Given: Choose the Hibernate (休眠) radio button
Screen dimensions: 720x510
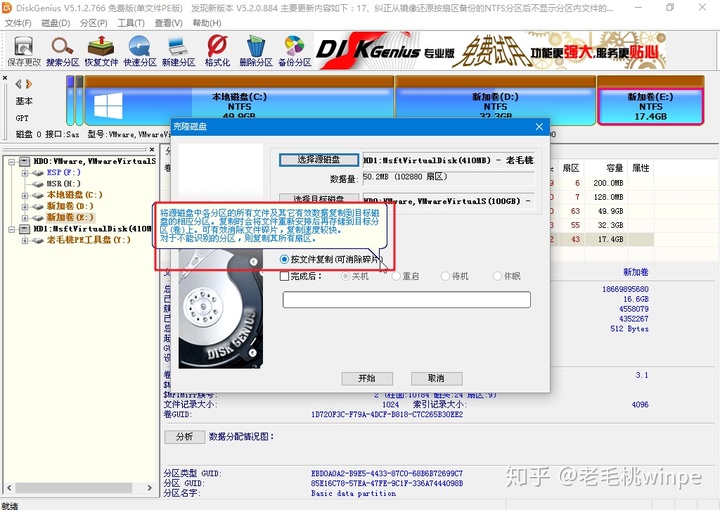Looking at the screenshot, I should click(497, 276).
